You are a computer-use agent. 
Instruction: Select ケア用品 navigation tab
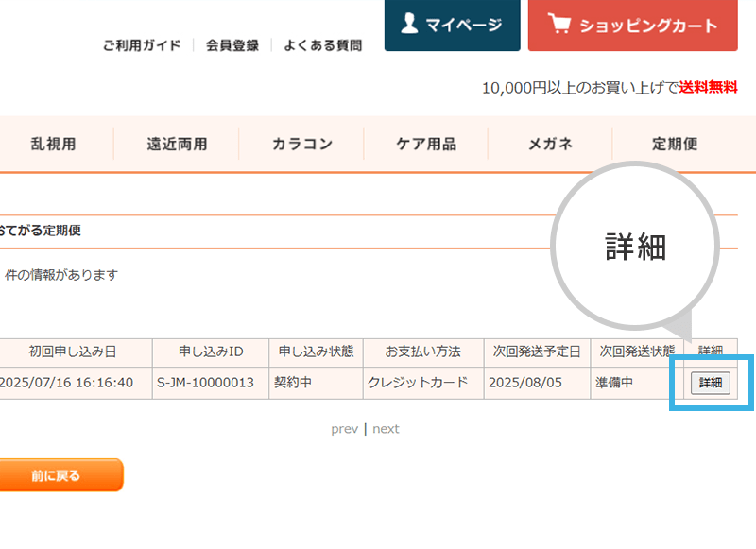click(x=426, y=144)
